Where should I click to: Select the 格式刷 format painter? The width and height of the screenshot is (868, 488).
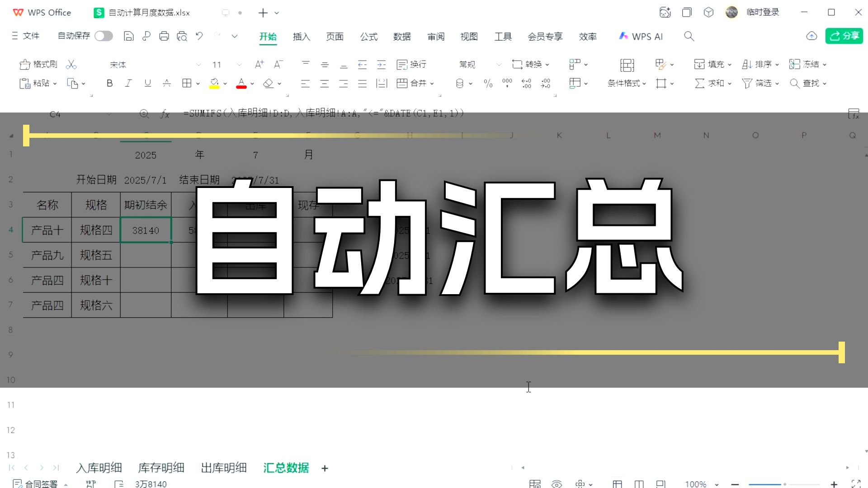tap(38, 65)
